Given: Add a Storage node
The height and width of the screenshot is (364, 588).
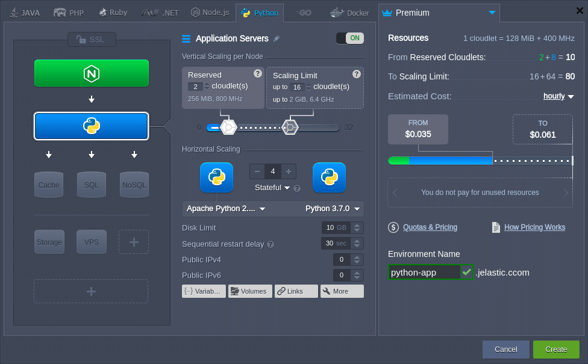Looking at the screenshot, I should pos(49,242).
